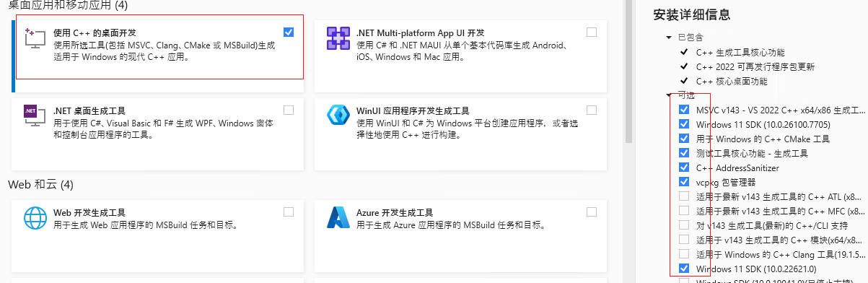Select WinUI 应用程序开发生成工具 title
868x283 pixels.
(x=413, y=111)
